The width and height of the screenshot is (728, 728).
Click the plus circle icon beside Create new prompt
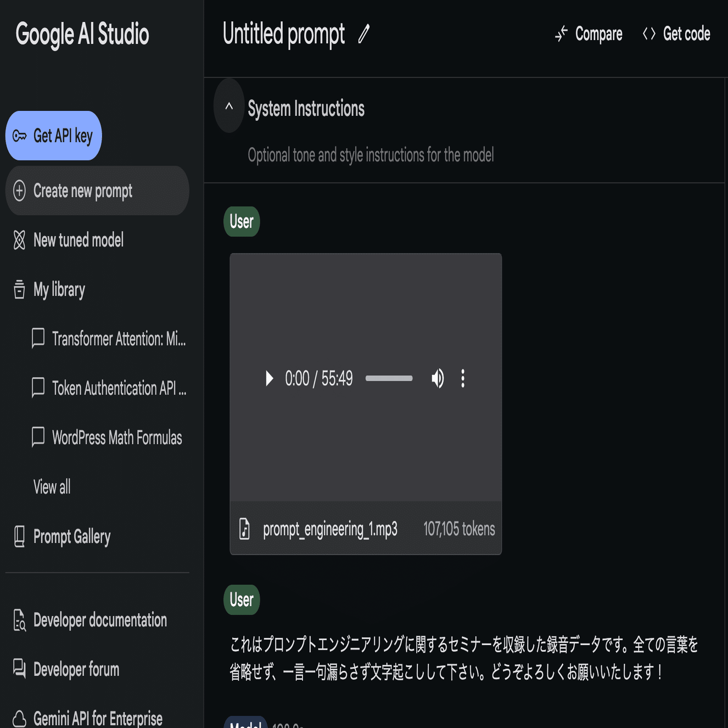click(19, 191)
